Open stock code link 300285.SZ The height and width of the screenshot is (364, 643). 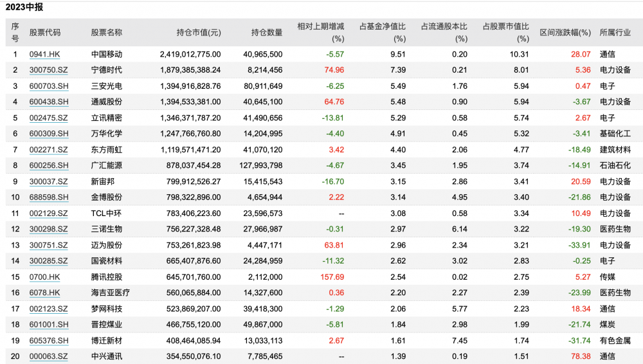coord(48,261)
